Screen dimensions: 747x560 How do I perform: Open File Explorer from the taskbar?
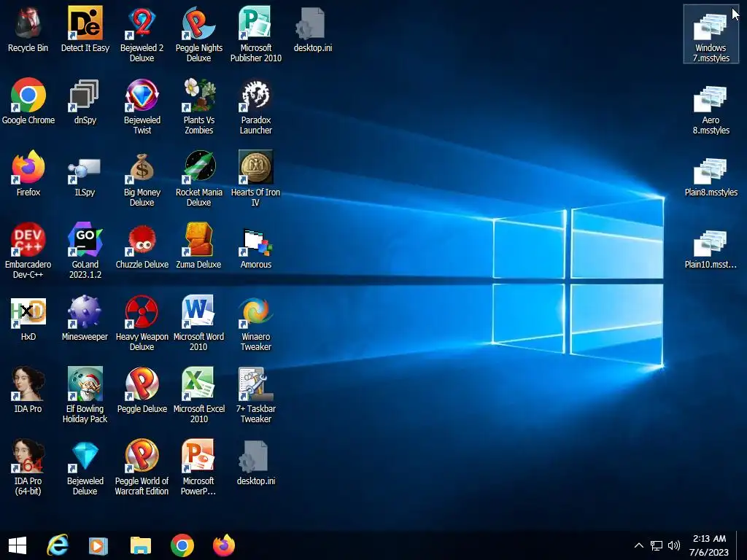[x=141, y=545]
